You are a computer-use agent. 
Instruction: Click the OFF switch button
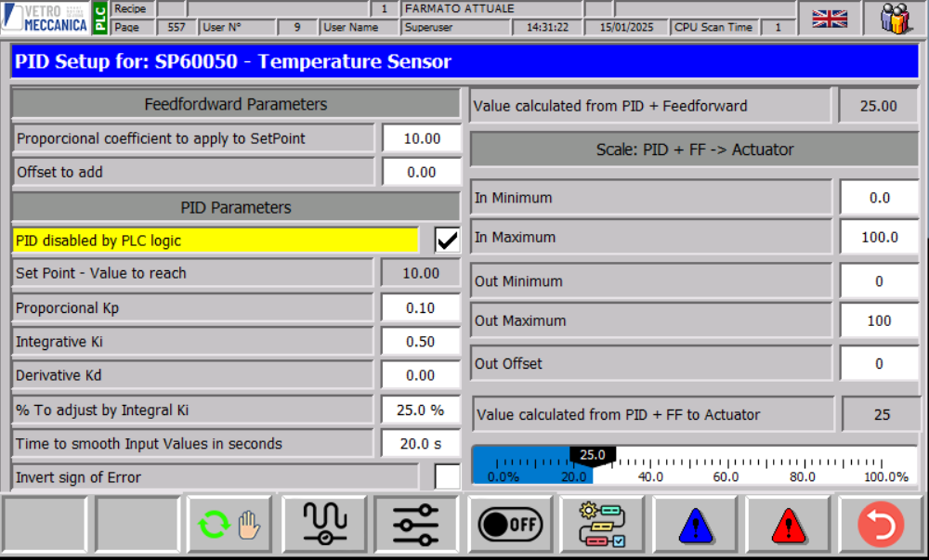tap(509, 525)
